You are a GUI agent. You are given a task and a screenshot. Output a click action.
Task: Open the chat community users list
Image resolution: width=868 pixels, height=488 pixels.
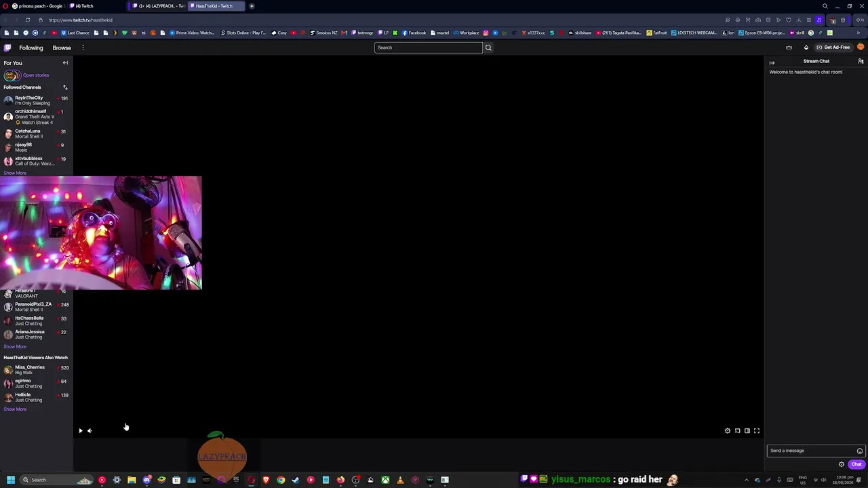(x=861, y=62)
